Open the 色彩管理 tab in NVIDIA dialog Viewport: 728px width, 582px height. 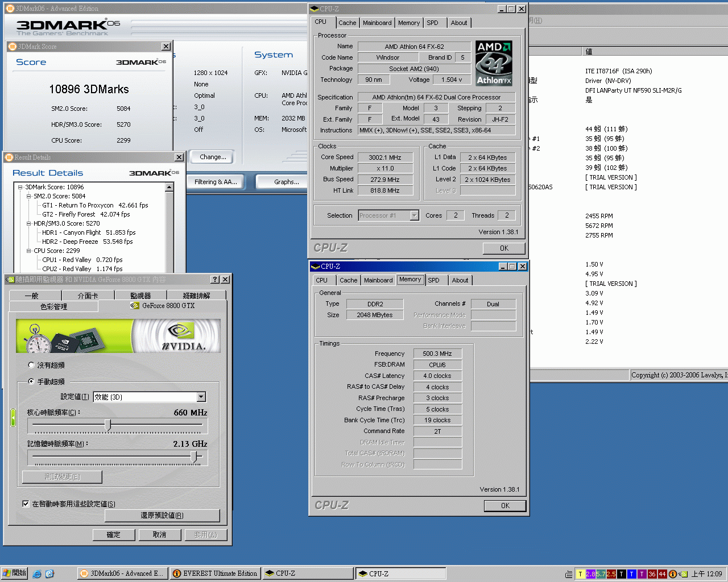[x=54, y=307]
